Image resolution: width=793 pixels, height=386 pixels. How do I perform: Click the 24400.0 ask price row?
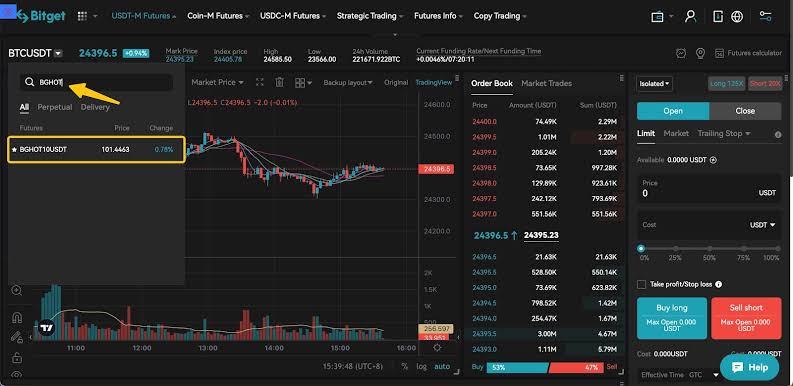pyautogui.click(x=544, y=122)
